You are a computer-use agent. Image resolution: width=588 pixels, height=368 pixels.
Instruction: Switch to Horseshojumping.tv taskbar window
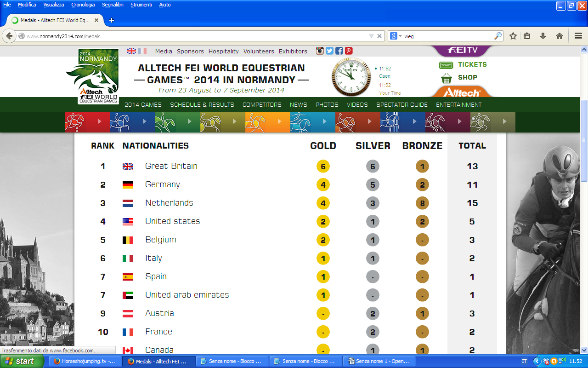[85, 361]
